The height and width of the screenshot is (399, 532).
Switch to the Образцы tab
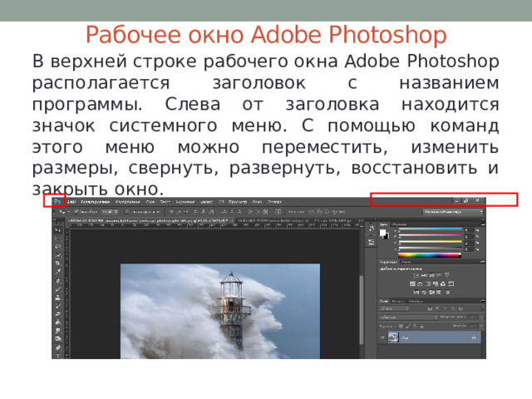pyautogui.click(x=399, y=224)
